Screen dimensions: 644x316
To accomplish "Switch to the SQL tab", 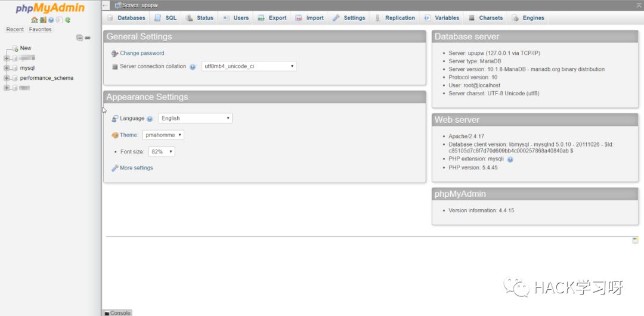I will (166, 18).
